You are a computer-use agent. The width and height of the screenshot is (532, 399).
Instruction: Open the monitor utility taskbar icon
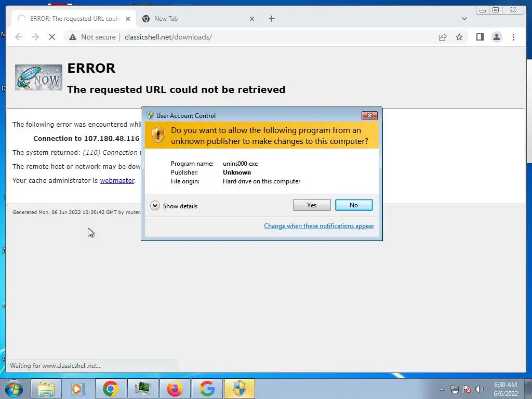coord(142,389)
